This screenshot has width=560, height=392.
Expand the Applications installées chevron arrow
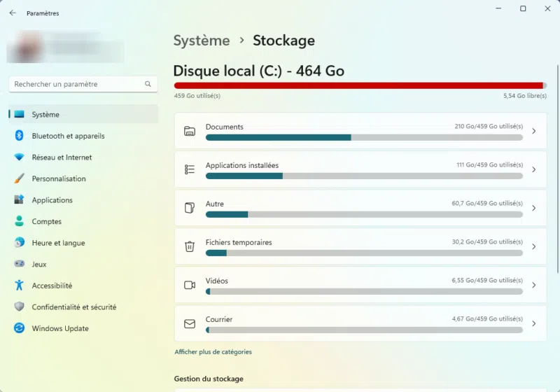pyautogui.click(x=533, y=169)
